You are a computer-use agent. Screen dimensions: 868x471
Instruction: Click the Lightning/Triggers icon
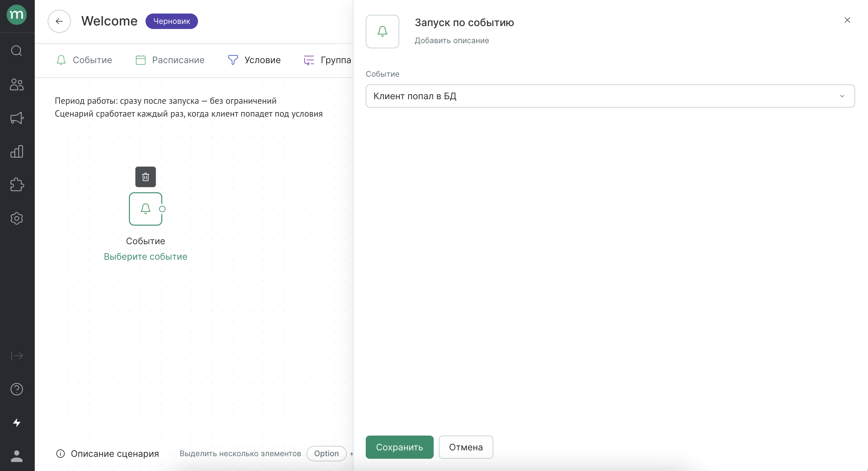tap(16, 422)
